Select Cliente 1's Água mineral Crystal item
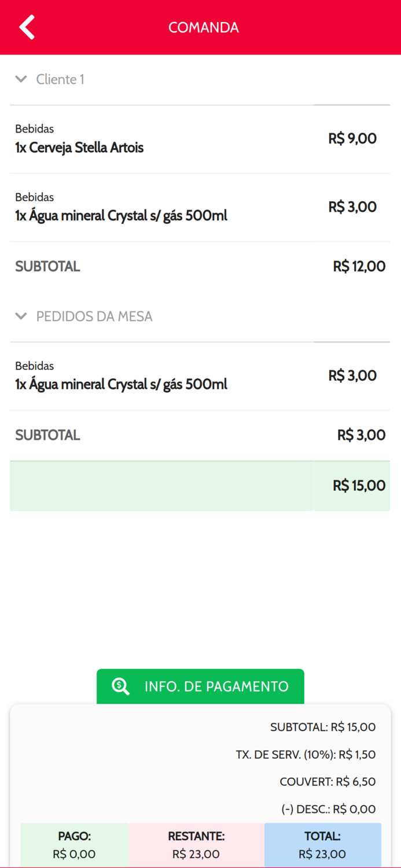 tap(121, 216)
